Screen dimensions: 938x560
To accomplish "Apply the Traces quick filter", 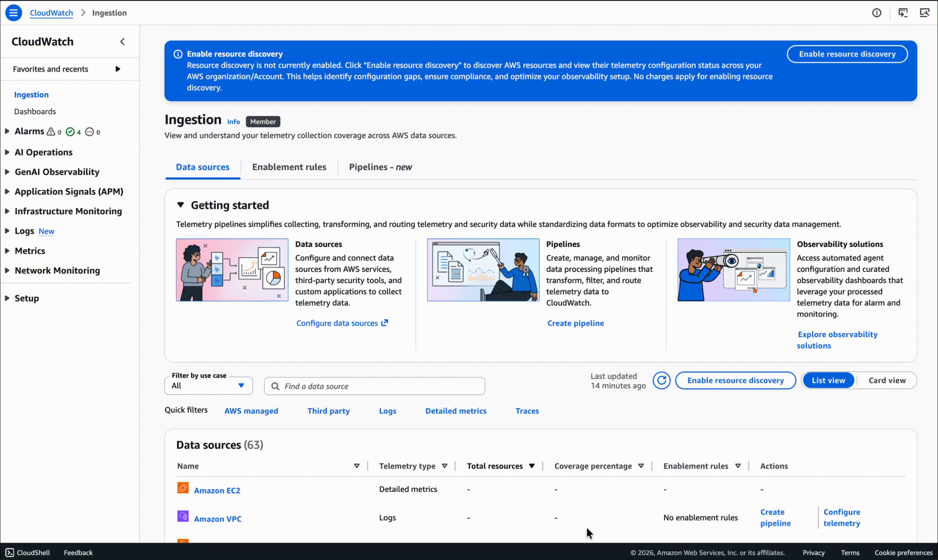I will (x=527, y=411).
